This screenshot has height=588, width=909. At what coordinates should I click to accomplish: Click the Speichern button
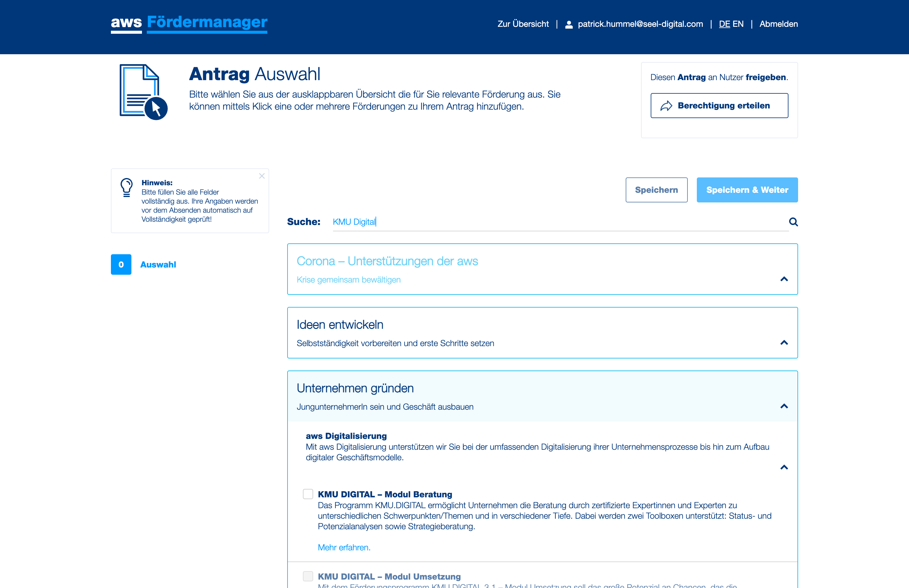pyautogui.click(x=656, y=190)
